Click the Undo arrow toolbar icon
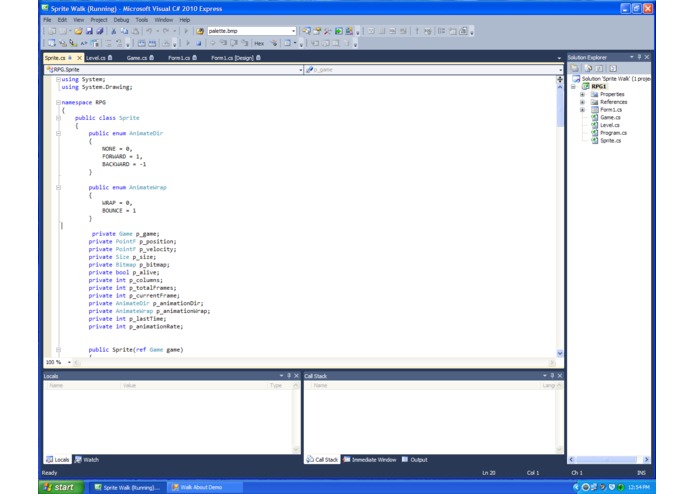695x494 pixels. pyautogui.click(x=149, y=31)
